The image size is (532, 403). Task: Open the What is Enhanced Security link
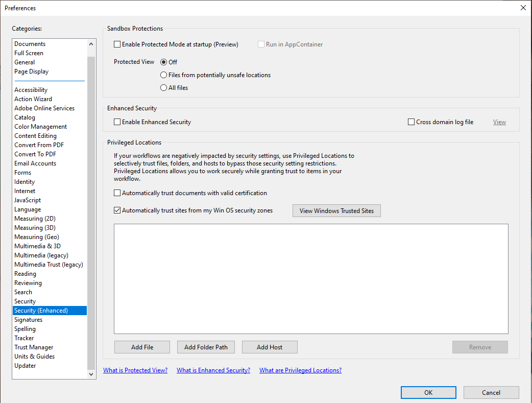(213, 370)
